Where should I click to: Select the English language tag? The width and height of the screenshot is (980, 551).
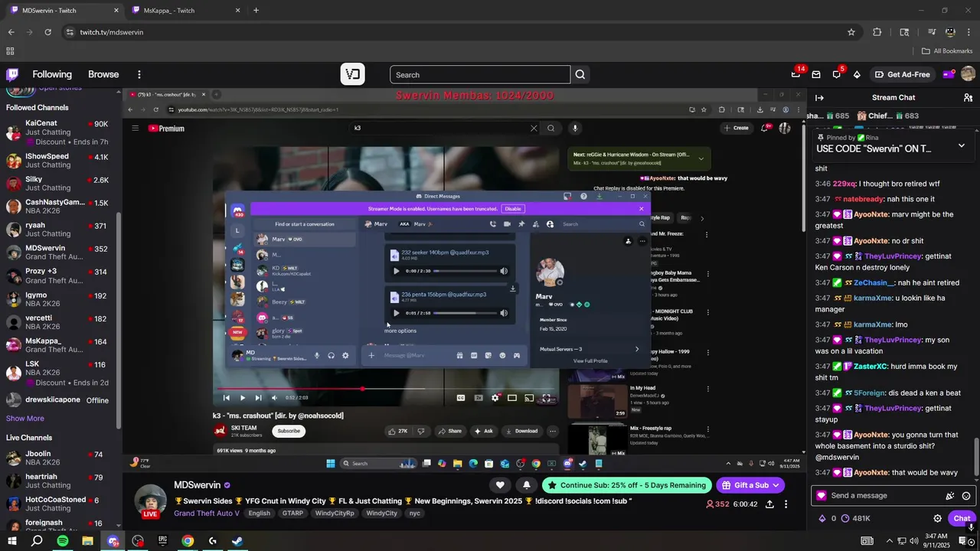[259, 513]
